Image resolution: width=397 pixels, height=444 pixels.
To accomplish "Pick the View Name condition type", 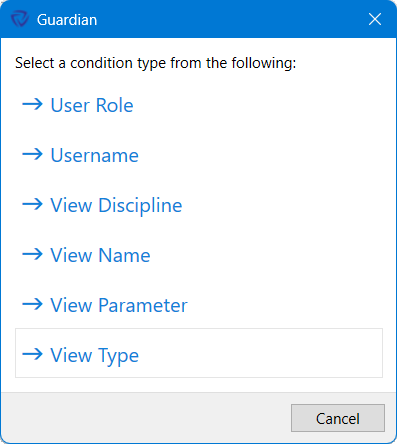I will point(199,255).
